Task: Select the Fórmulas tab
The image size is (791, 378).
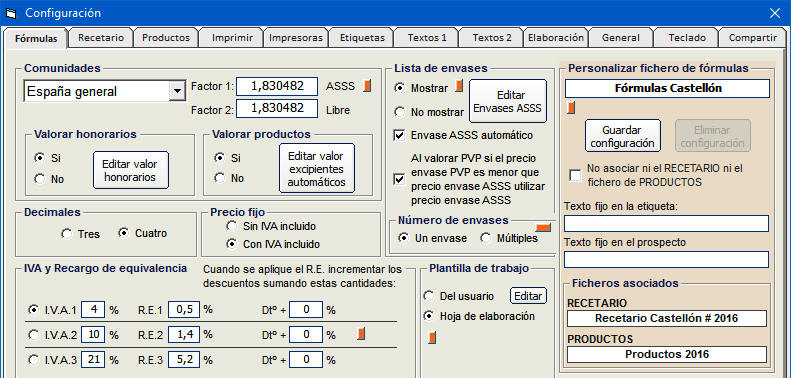Action: (x=36, y=38)
